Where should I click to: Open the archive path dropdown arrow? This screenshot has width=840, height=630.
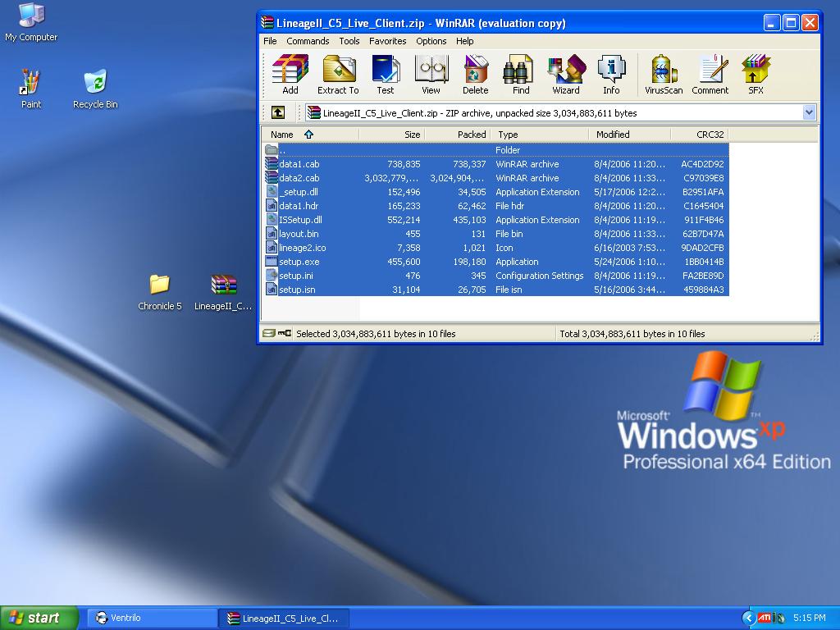pyautogui.click(x=809, y=112)
